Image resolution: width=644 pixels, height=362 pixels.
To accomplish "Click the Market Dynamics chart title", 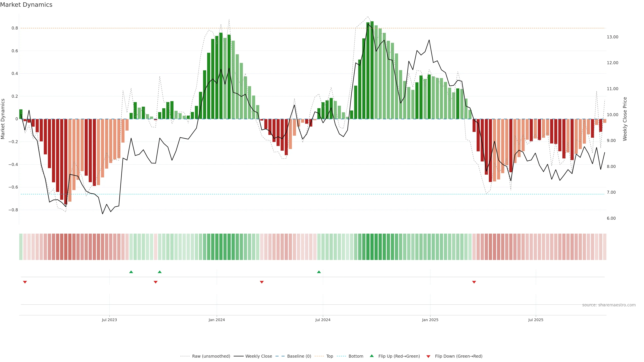I will [26, 5].
